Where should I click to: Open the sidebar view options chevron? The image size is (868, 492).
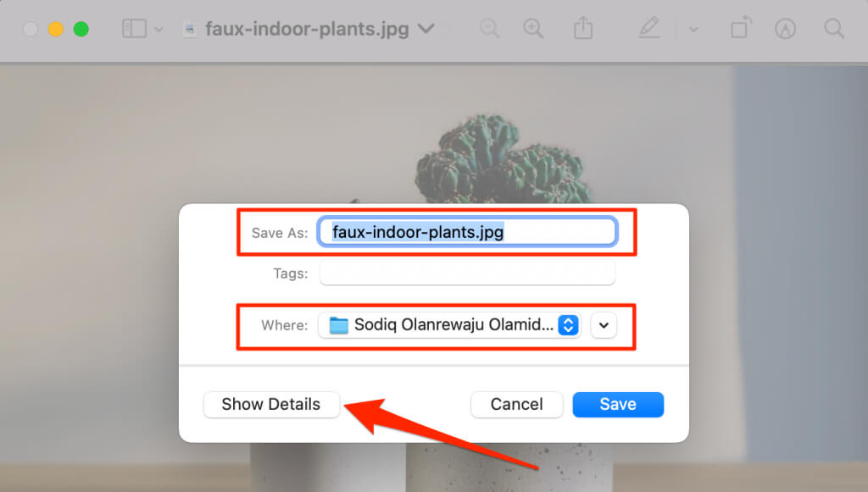tap(159, 30)
